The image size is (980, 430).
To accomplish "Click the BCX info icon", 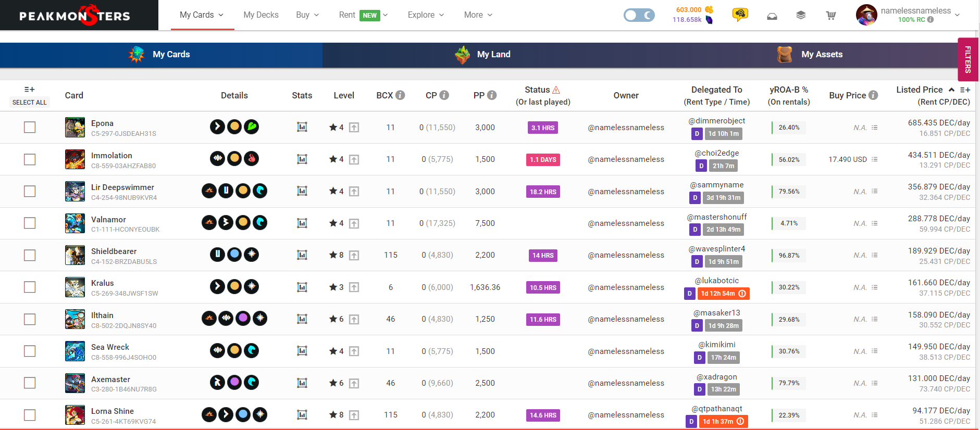I will (400, 95).
